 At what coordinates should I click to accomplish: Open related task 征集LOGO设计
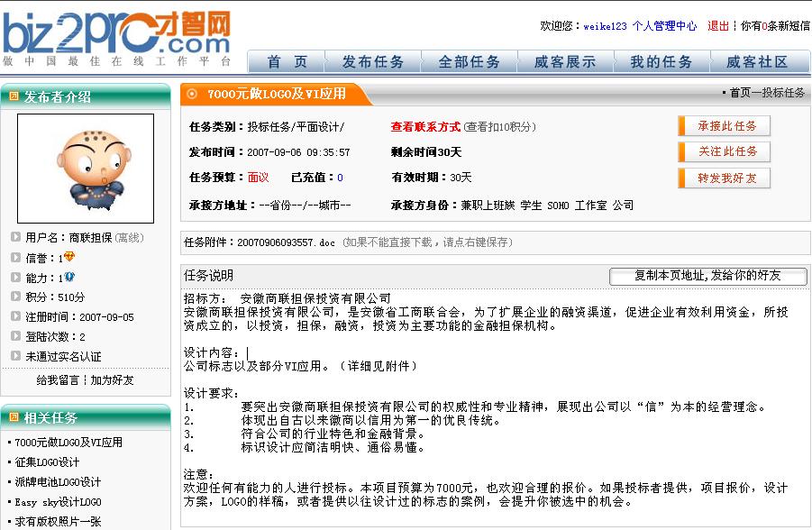tap(47, 462)
